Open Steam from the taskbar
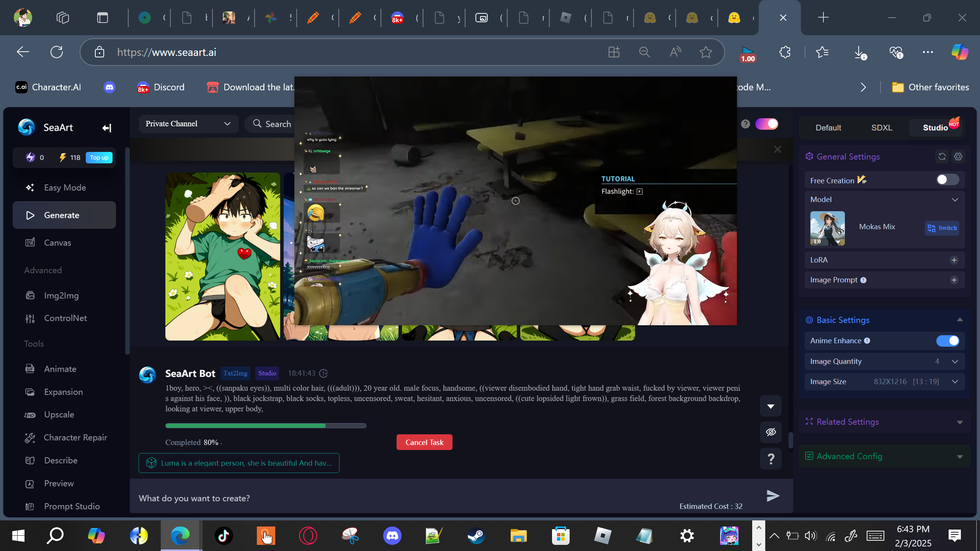 476,535
